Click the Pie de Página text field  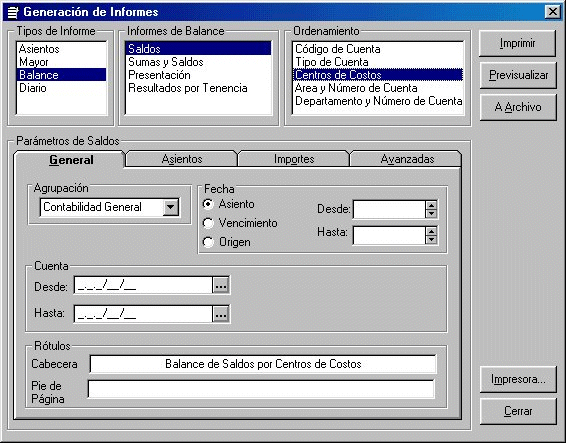tap(261, 389)
